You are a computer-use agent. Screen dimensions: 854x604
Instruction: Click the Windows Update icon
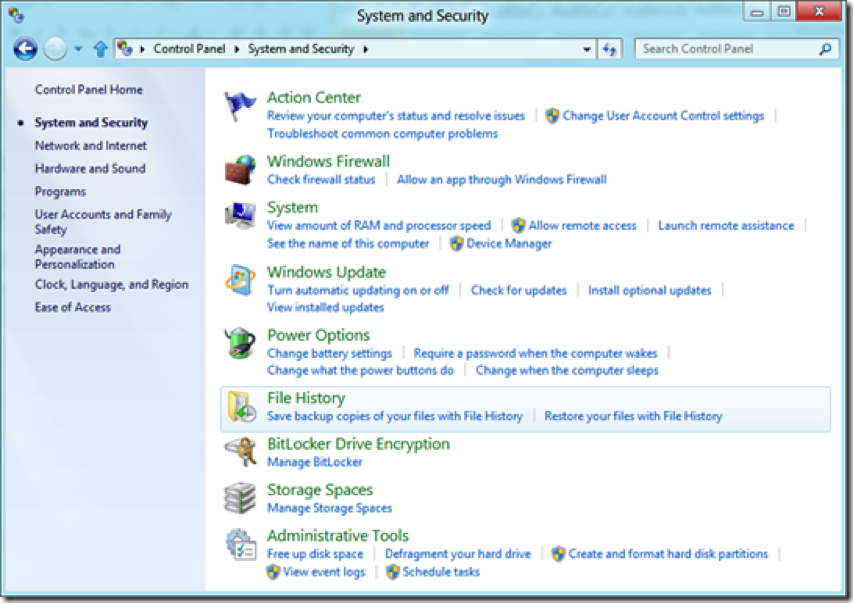pyautogui.click(x=240, y=280)
